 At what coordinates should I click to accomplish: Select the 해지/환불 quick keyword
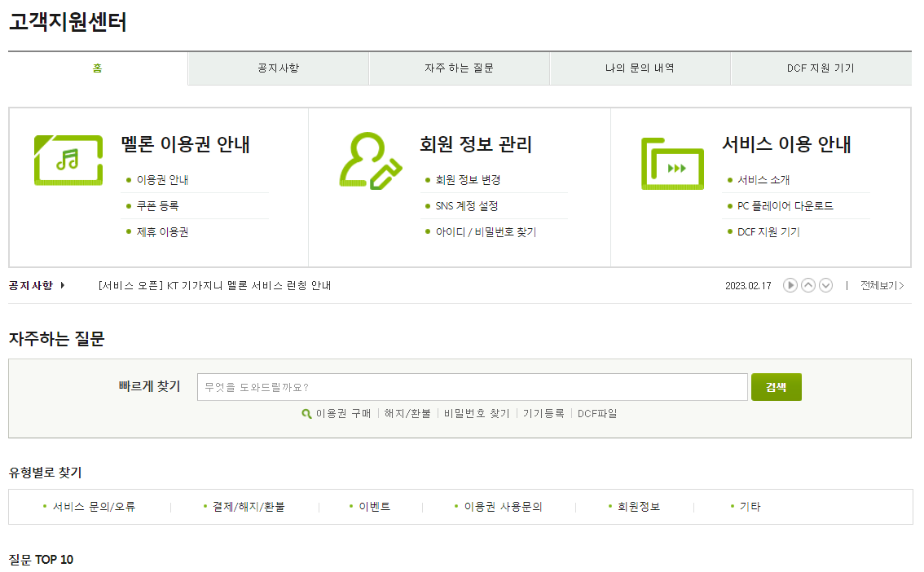click(x=407, y=414)
